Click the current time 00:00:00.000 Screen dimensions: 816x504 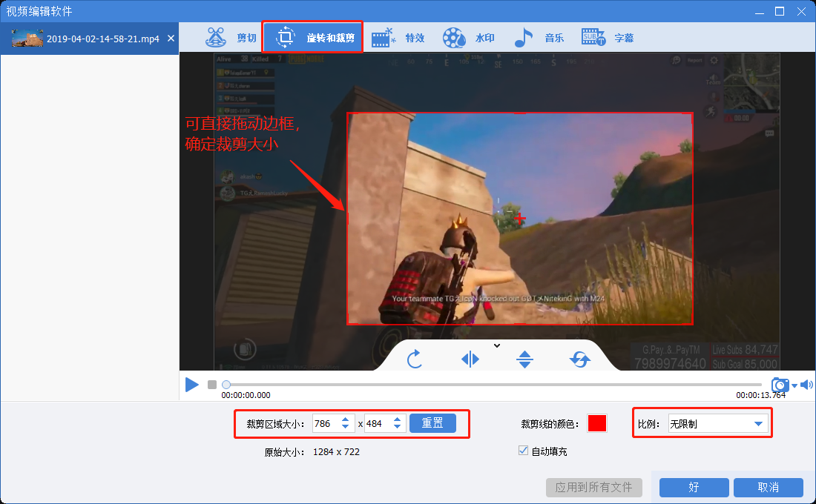(246, 395)
